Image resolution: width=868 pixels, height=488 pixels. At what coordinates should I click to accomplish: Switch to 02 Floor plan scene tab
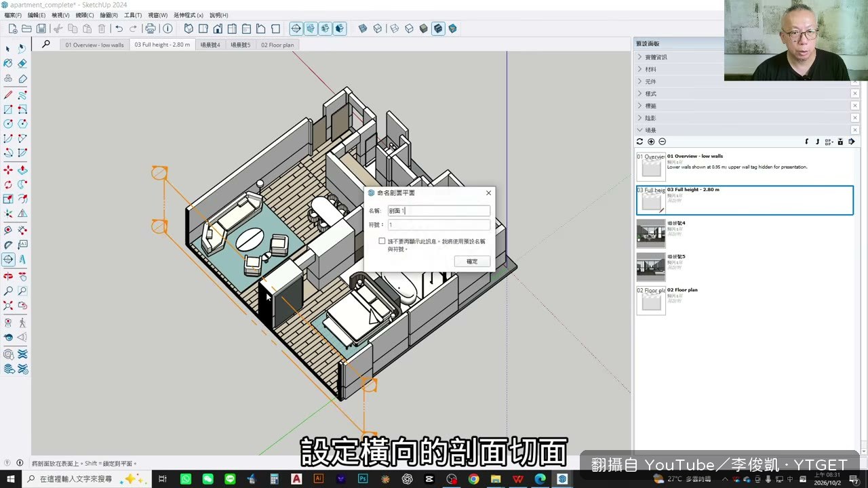coord(277,45)
